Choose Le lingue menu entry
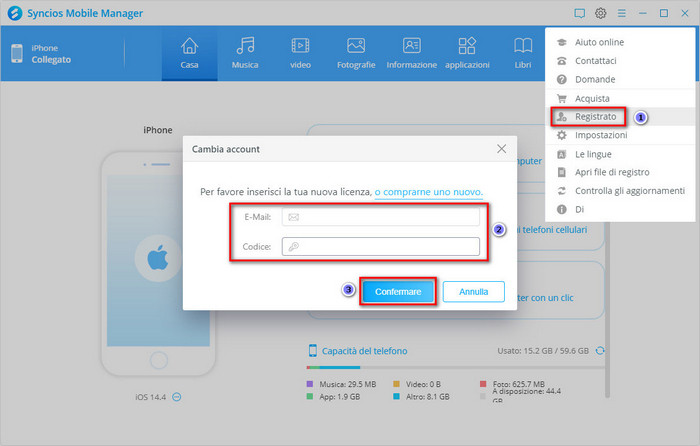The image size is (700, 446). [x=620, y=154]
